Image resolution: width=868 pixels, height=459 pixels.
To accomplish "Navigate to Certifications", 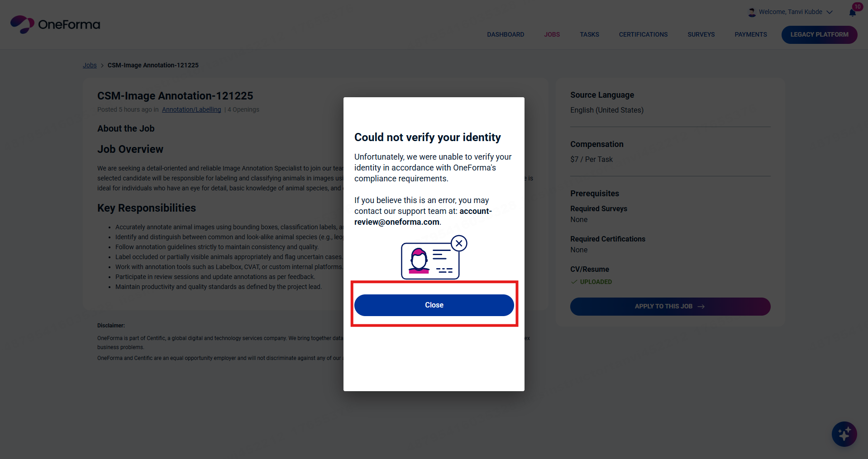I will [643, 34].
